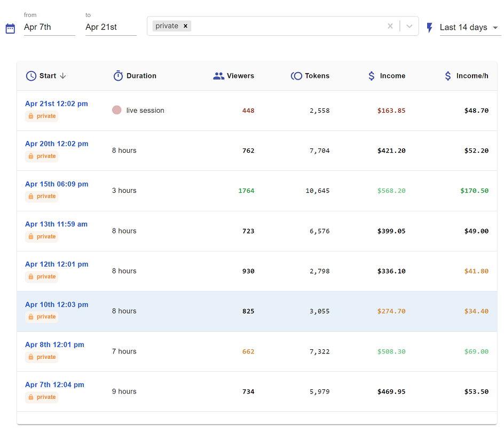Click the lightning bolt quick range icon
The height and width of the screenshot is (431, 504).
point(429,27)
